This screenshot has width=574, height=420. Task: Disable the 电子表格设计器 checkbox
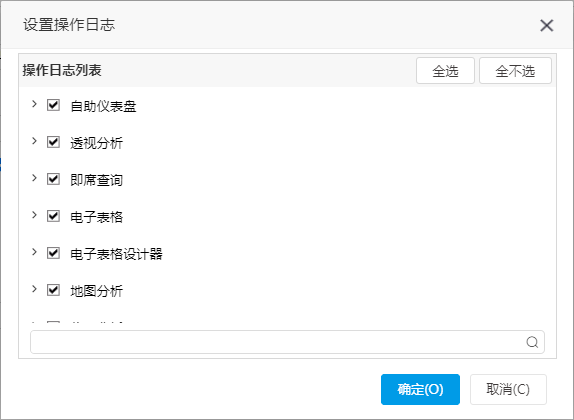(53, 253)
